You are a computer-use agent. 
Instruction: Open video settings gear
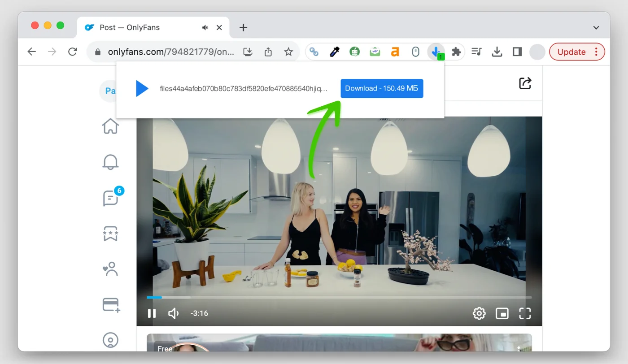coord(479,313)
